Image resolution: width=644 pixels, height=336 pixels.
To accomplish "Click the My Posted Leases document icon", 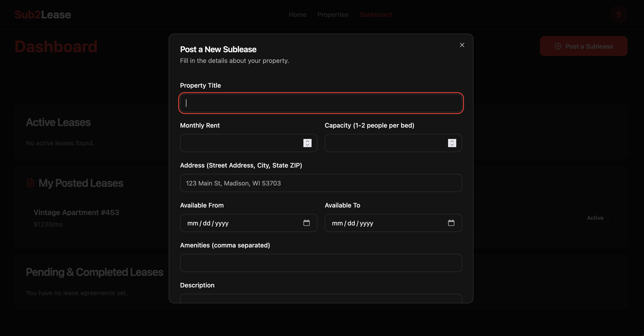I will [x=30, y=183].
